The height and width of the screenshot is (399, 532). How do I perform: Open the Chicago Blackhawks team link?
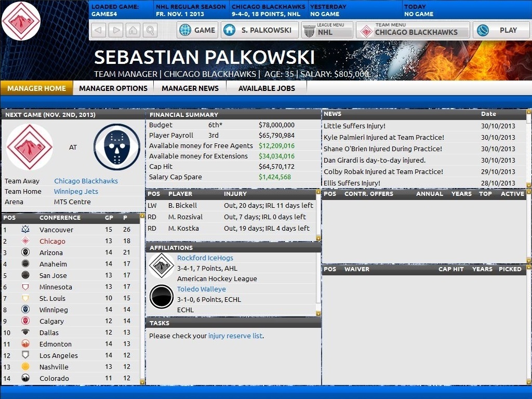[x=86, y=181]
